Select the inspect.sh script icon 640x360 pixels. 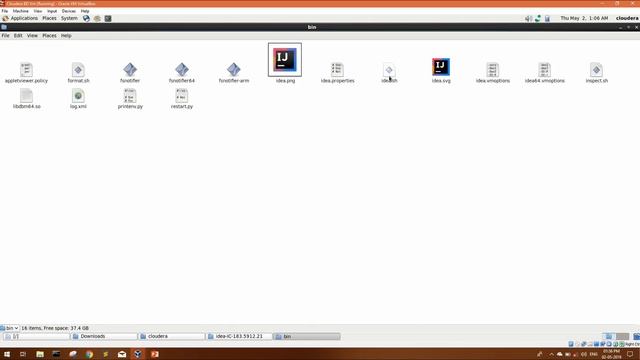(x=596, y=70)
